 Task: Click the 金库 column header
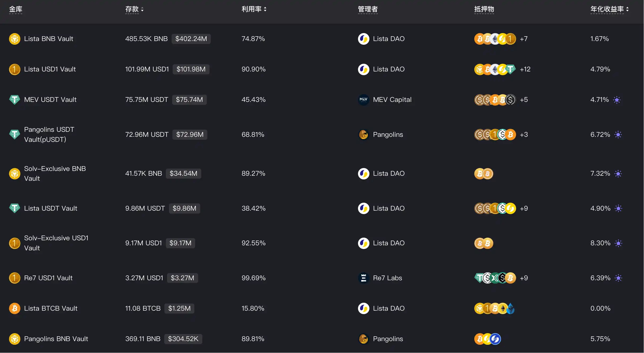[16, 9]
